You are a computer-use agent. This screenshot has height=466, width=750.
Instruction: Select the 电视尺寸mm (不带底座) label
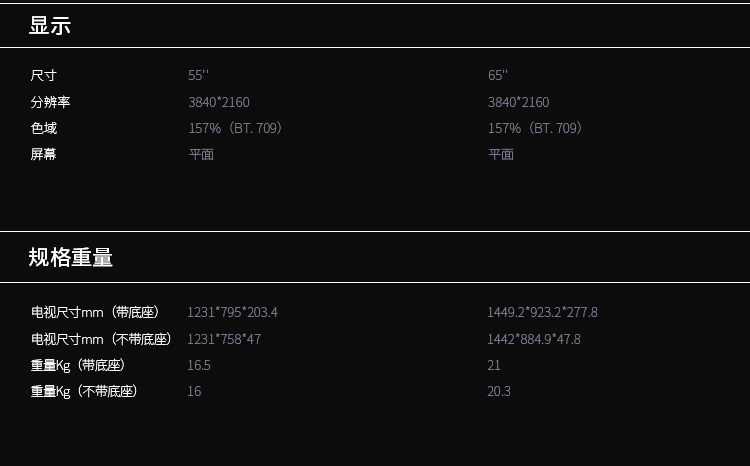(x=102, y=339)
